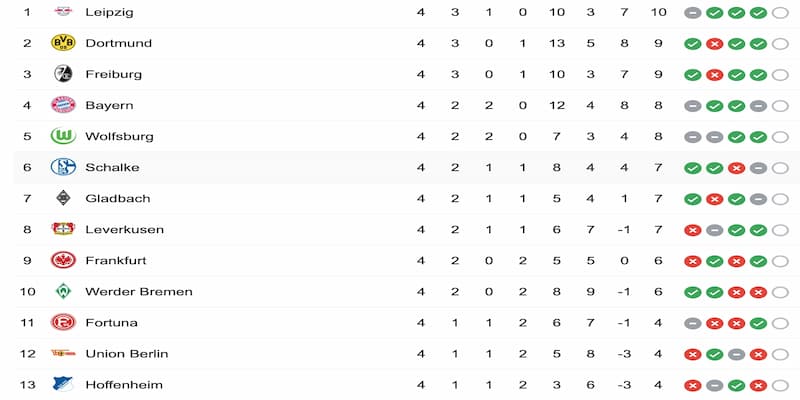The height and width of the screenshot is (400, 800).
Task: Click the Werder Bremen team name
Action: click(138, 291)
